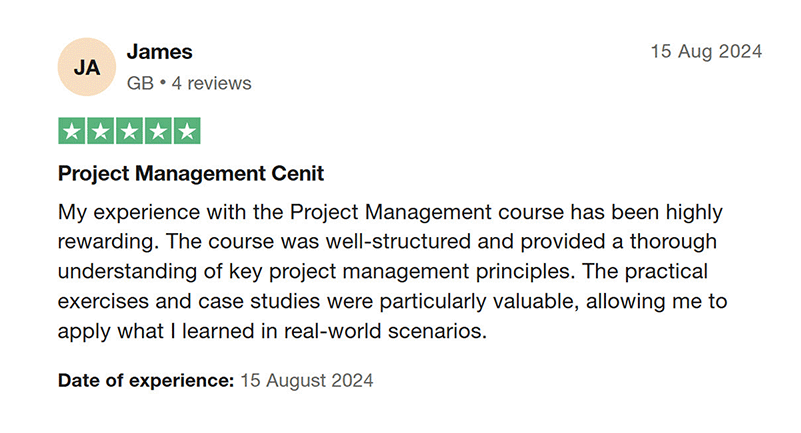Click the JA avatar circle
The height and width of the screenshot is (433, 801).
point(87,67)
